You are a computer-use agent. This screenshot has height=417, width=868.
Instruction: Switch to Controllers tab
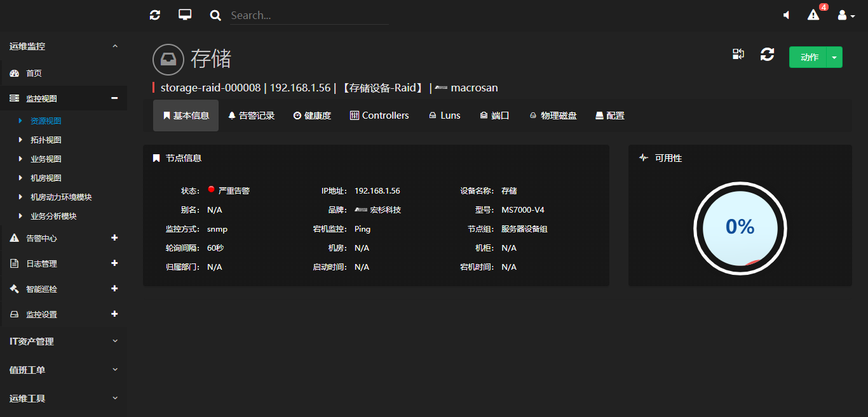[379, 116]
